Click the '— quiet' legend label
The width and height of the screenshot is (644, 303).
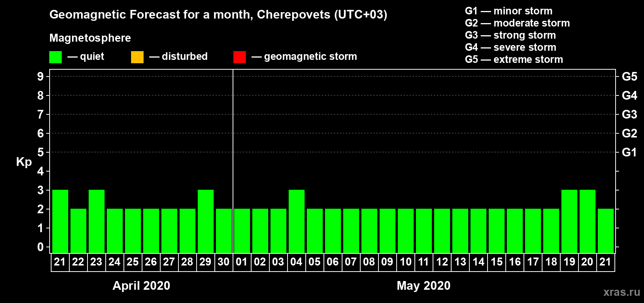(x=86, y=56)
